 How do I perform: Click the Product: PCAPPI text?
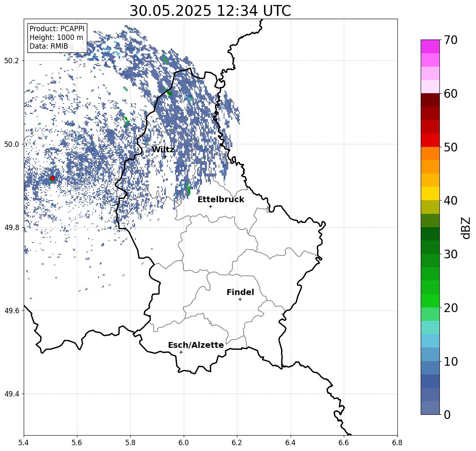coord(57,29)
